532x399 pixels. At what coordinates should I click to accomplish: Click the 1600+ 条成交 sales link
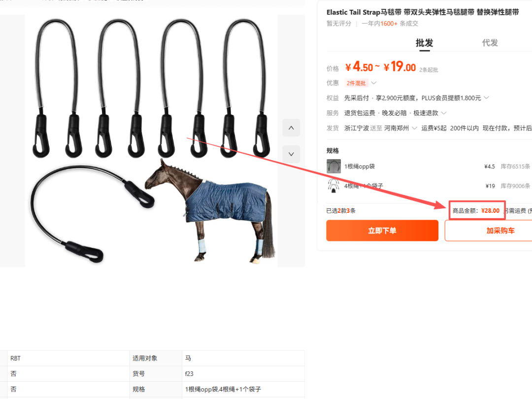click(399, 24)
